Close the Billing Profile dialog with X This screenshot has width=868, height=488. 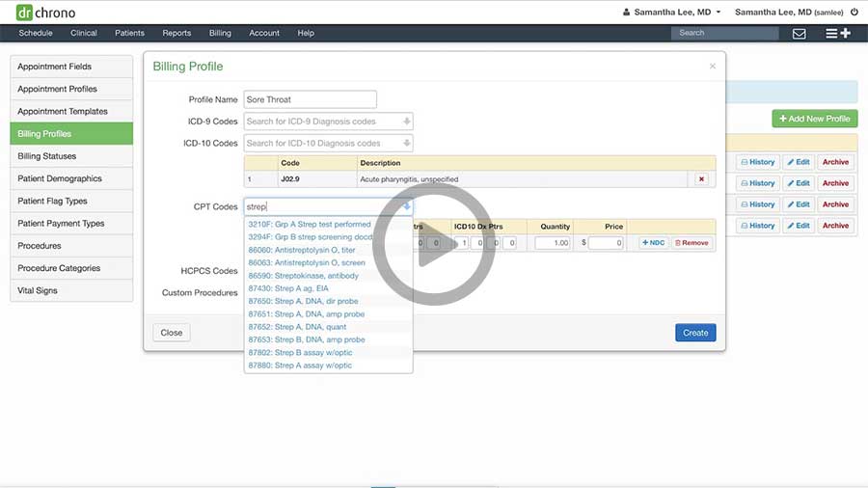tap(713, 67)
